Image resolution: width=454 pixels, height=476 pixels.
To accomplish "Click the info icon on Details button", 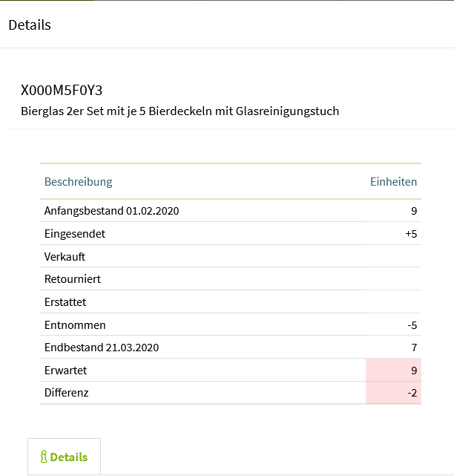I will coord(44,457).
